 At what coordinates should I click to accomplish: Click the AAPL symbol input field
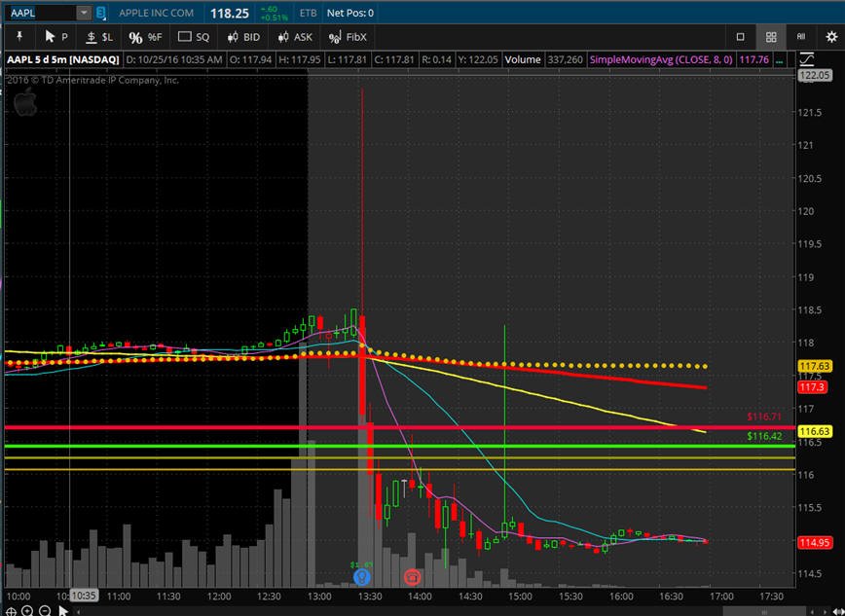tap(41, 13)
